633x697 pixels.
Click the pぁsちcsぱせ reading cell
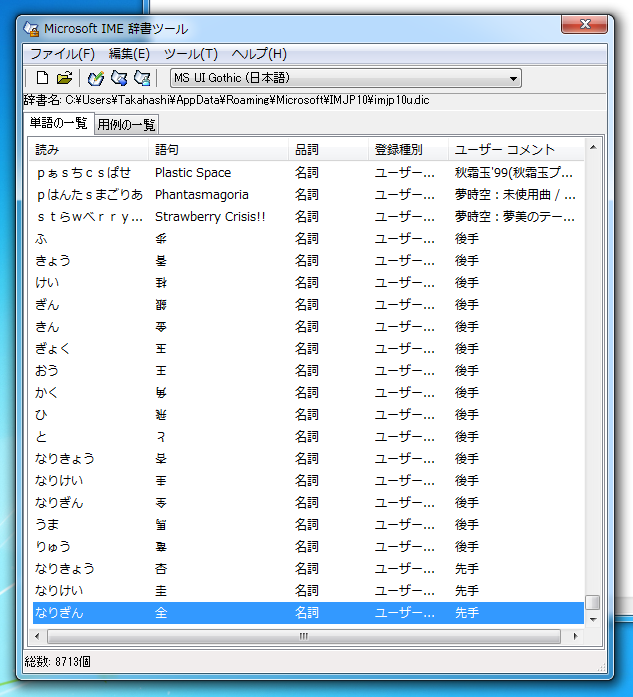point(84,172)
